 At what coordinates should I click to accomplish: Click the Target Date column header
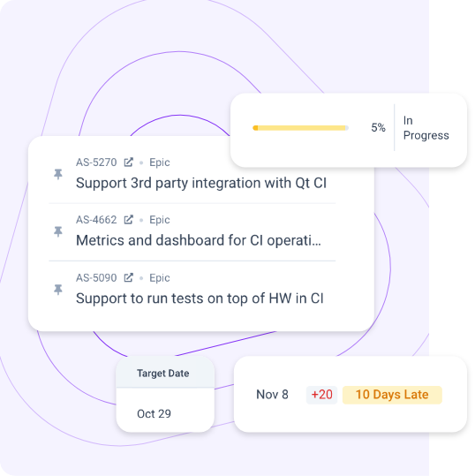pyautogui.click(x=163, y=373)
